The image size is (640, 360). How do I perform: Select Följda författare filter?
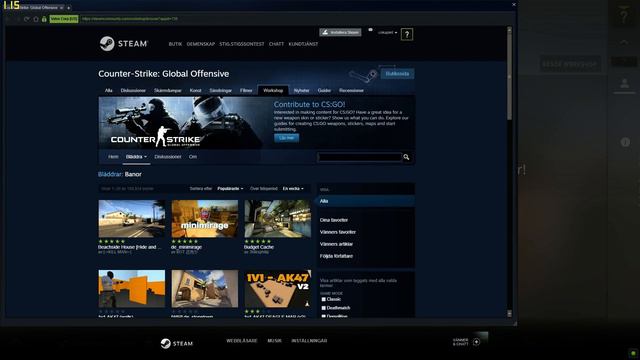coord(336,256)
